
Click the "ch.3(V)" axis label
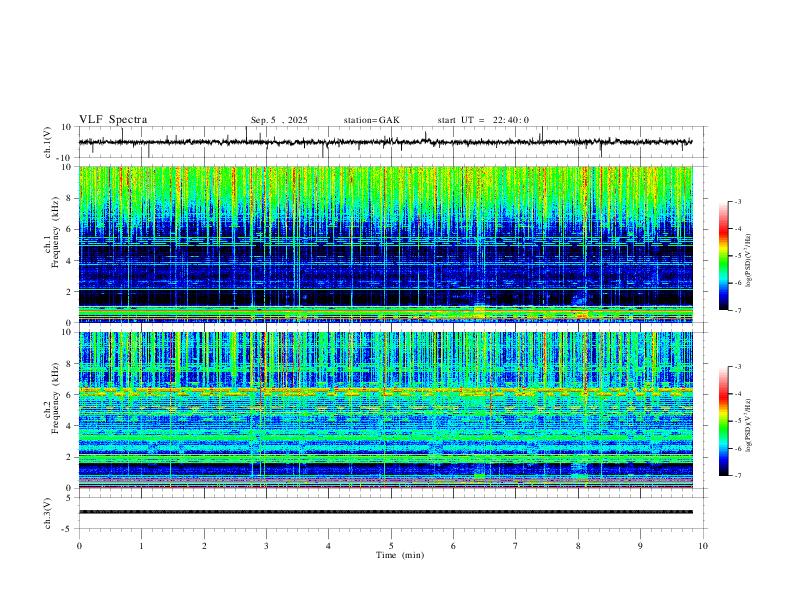(48, 514)
